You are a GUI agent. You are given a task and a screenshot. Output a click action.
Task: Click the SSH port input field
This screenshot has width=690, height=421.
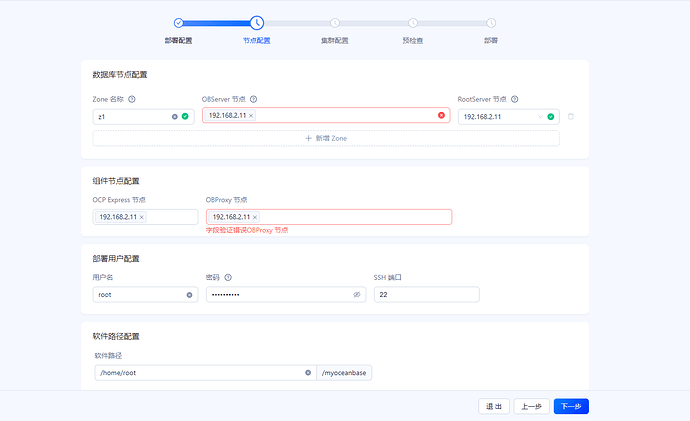tap(426, 295)
